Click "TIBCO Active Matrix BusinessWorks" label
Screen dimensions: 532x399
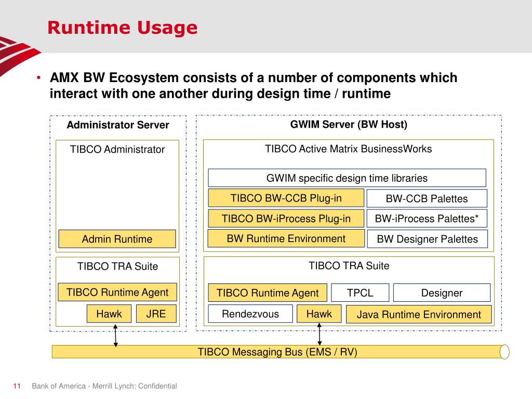tap(348, 149)
